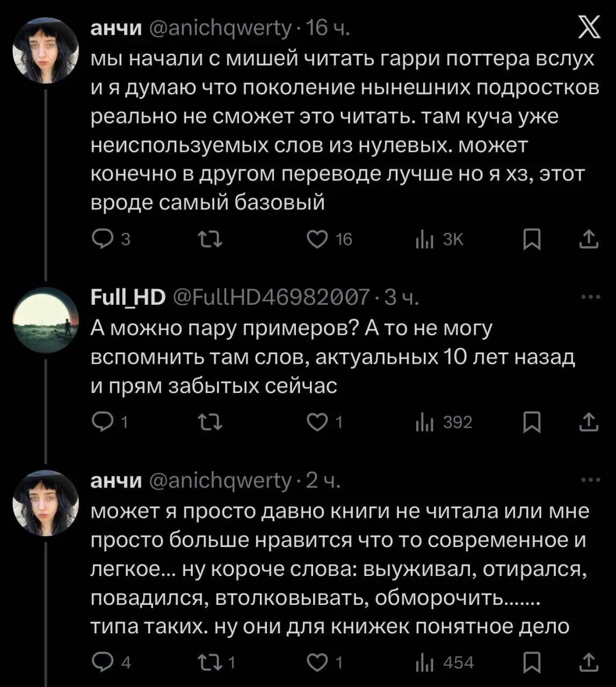This screenshot has width=616, height=687.
Task: Repost Full_HD's reply
Action: (x=210, y=422)
